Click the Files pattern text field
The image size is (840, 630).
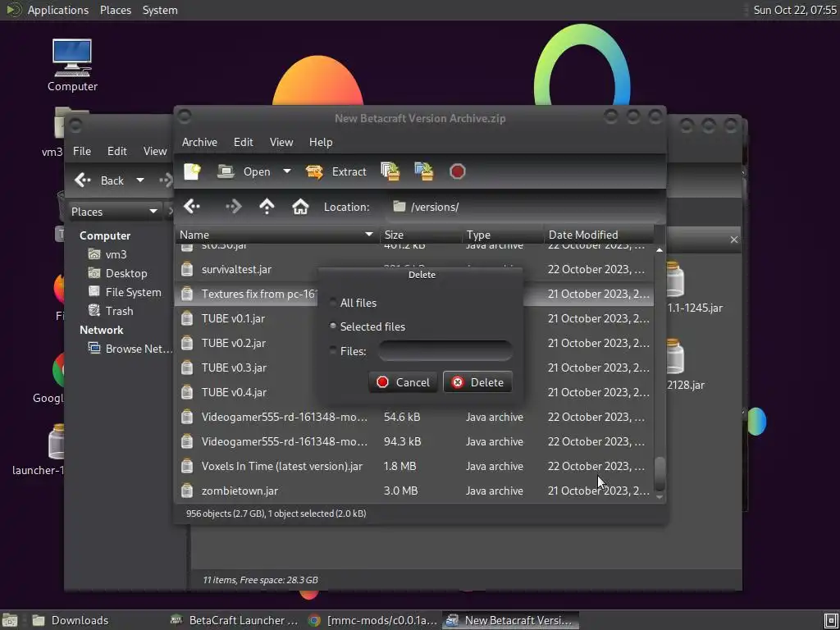(x=445, y=351)
